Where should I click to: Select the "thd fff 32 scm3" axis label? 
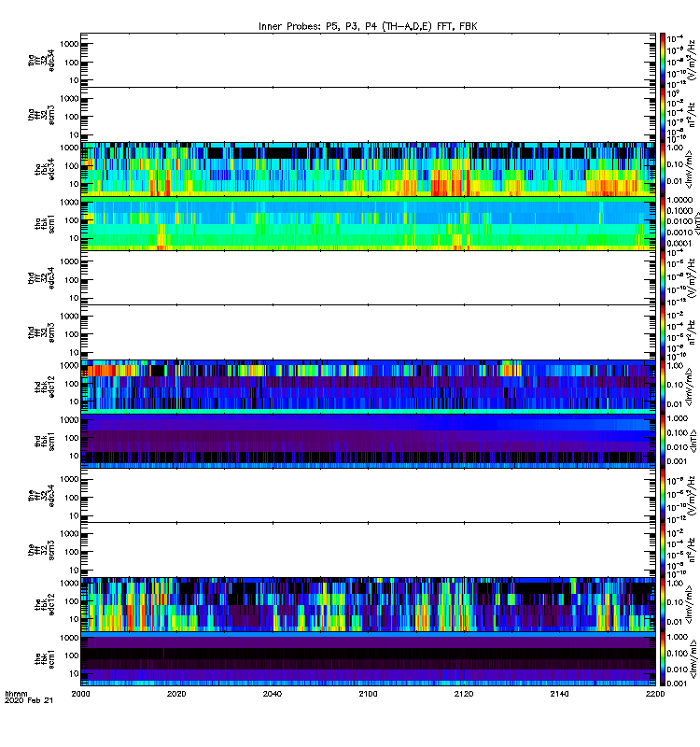pos(41,332)
